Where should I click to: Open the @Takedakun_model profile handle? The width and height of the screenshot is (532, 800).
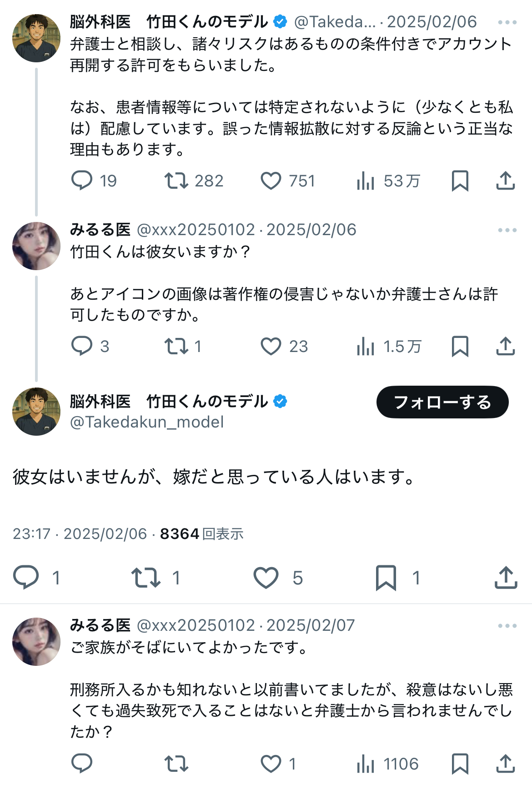[x=147, y=422]
